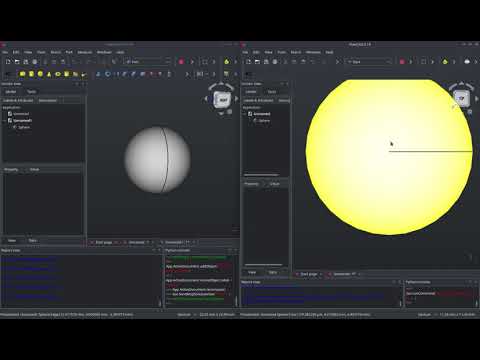Click Fit all view icon in left window
This screenshot has width=480, height=360.
[x=205, y=62]
